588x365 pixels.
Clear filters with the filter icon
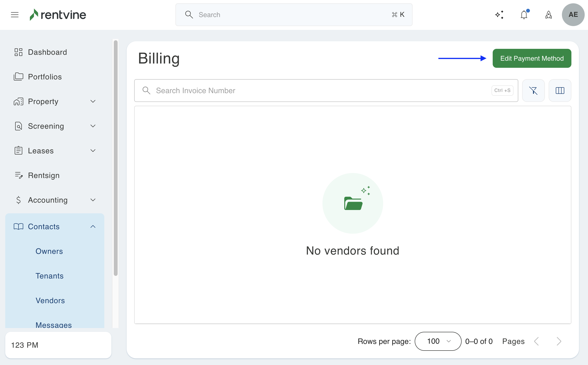coord(533,91)
